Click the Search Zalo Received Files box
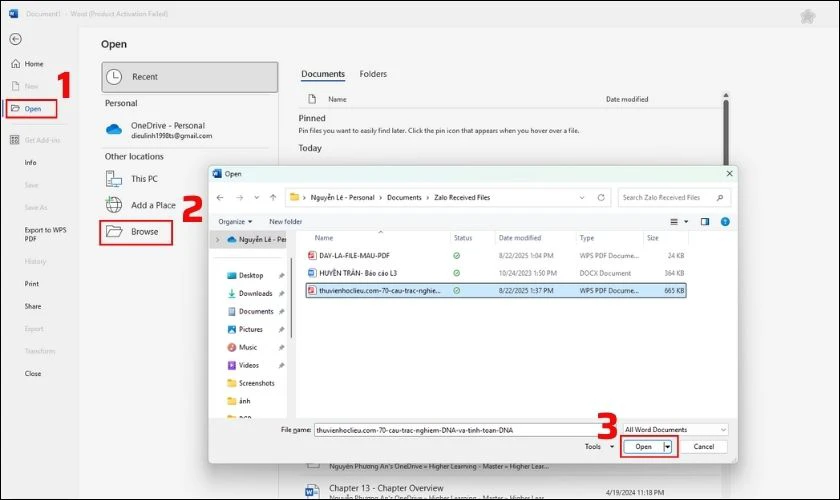 (673, 198)
